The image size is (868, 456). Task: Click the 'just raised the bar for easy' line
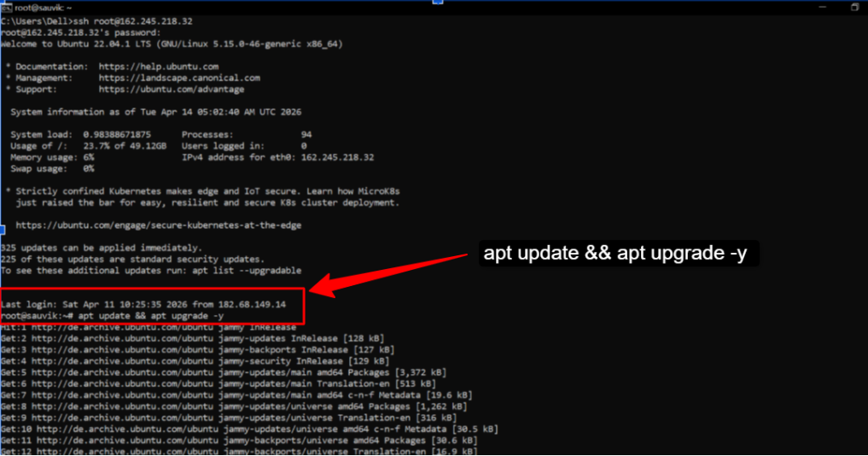point(207,202)
